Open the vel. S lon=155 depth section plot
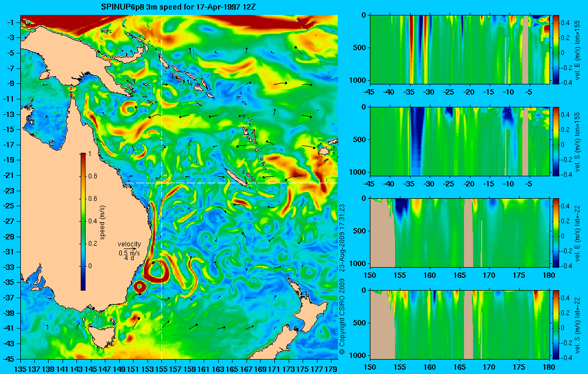 pyautogui.click(x=459, y=141)
